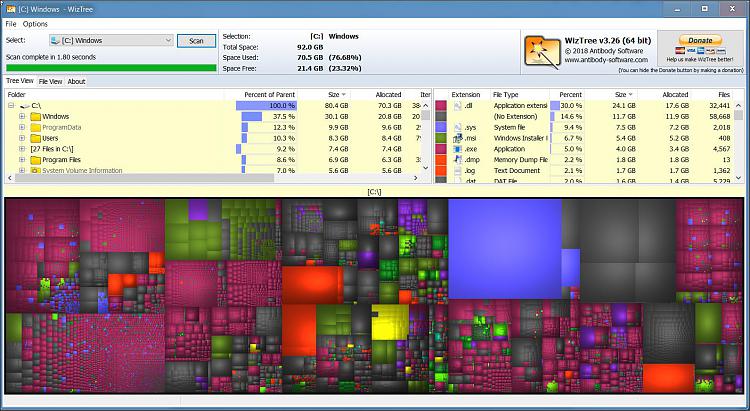
Task: Click the folder tree horizontal scrollbar
Action: coord(144,178)
